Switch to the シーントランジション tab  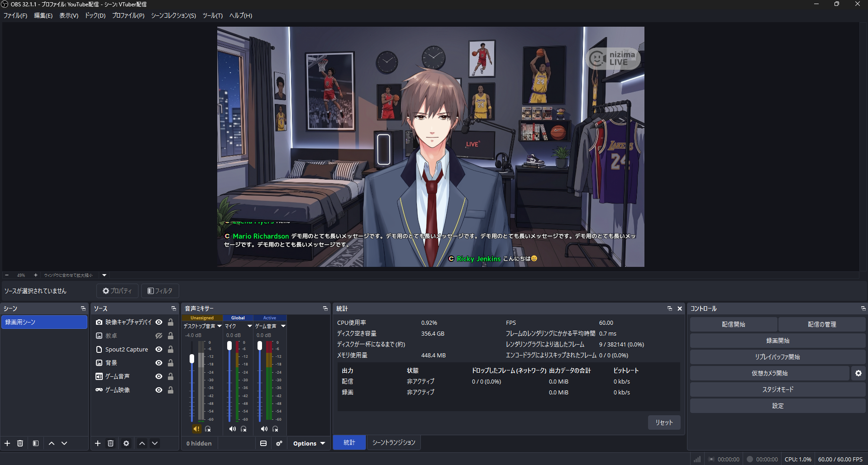click(x=394, y=442)
